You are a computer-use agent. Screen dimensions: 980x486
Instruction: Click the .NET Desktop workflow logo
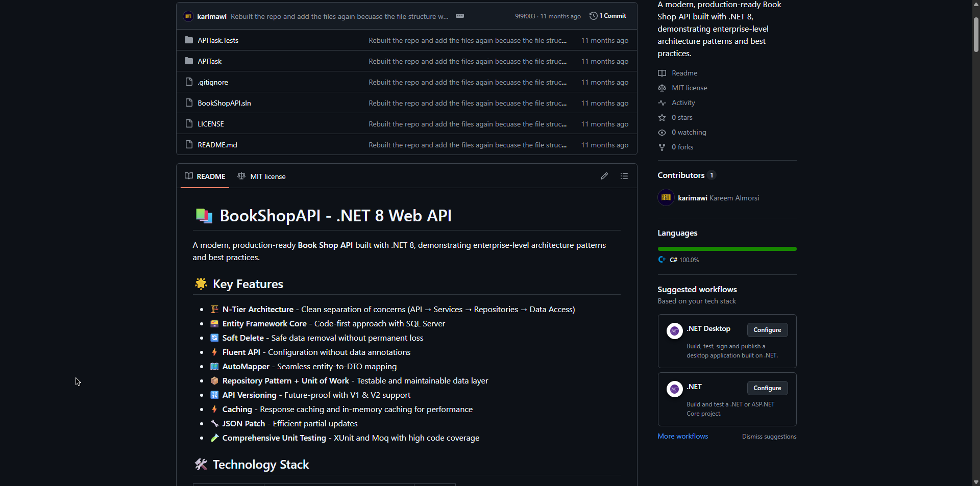(675, 331)
